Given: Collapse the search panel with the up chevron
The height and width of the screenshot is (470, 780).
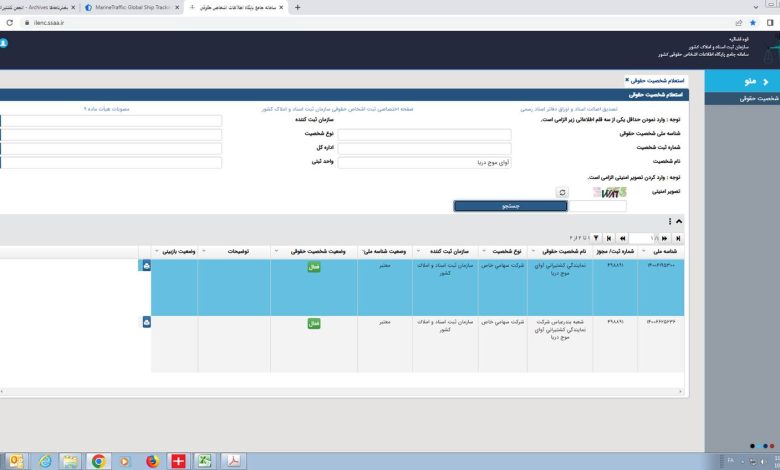Looking at the screenshot, I should pos(680,222).
